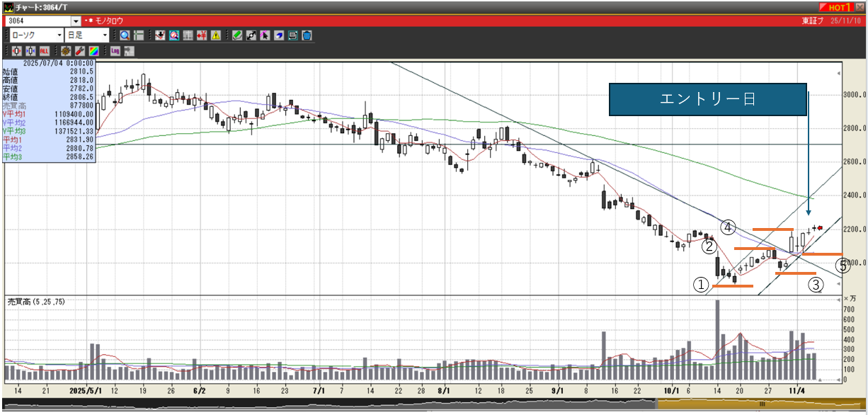Toggle the Log scale button
Screen dimensions: 868x415
pyautogui.click(x=115, y=51)
